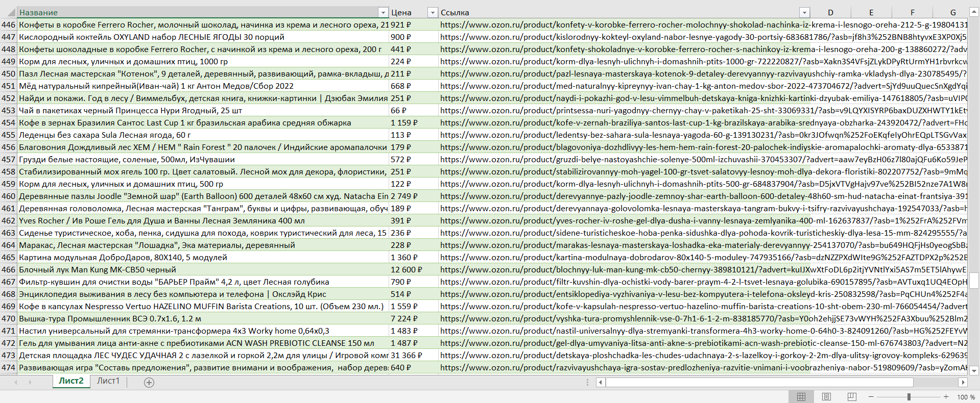Select row header 460

point(8,196)
